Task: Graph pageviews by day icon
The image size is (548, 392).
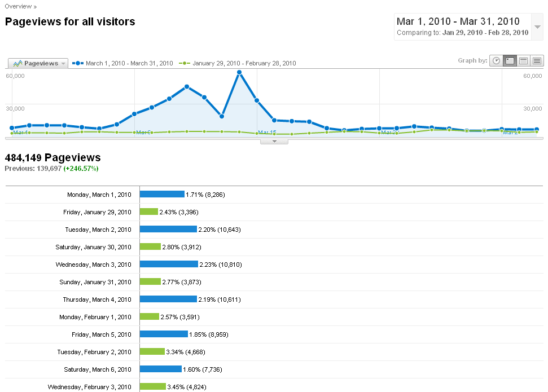Action: tap(510, 61)
